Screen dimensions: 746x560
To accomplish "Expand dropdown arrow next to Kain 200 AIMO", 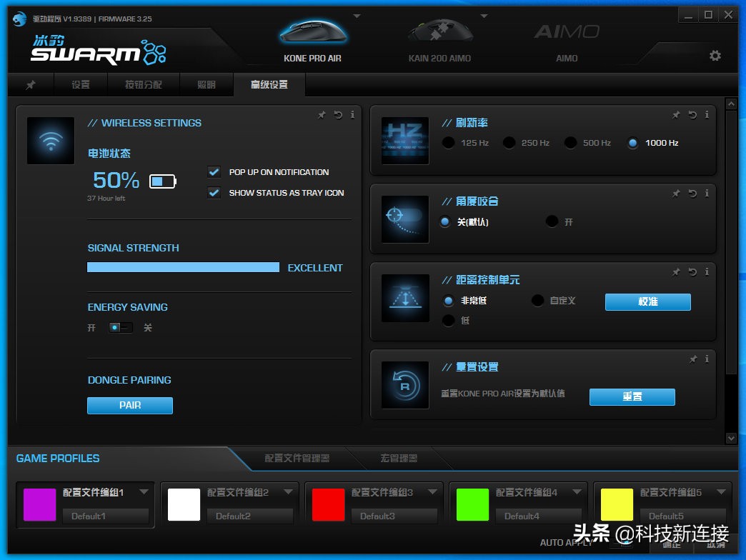I will pos(484,16).
